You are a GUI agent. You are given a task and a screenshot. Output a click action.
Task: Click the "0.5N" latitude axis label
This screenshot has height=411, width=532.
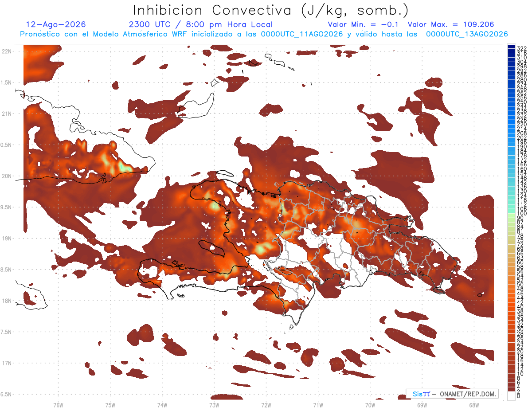(6, 145)
